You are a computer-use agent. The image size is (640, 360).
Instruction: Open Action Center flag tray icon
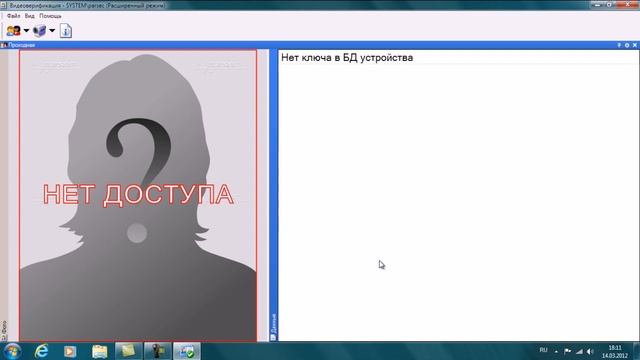click(x=567, y=351)
